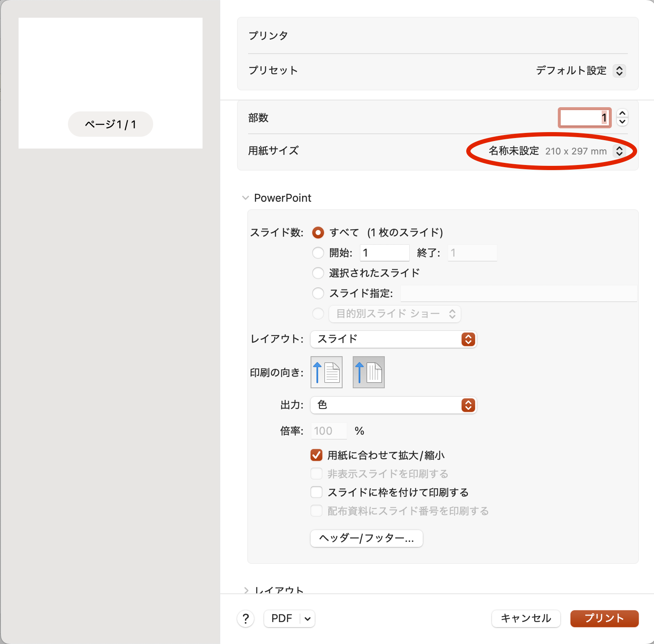Choose 選択されたスライド radio option
Screen dimensions: 654x644
coord(318,273)
